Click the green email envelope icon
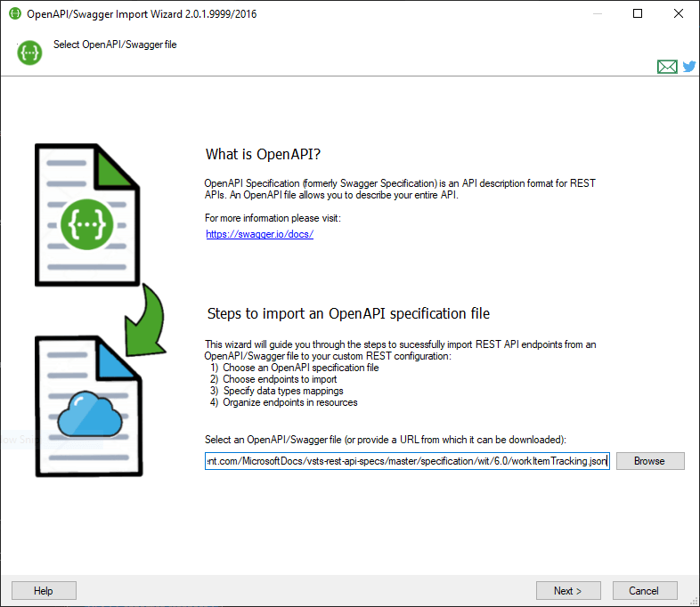Image resolution: width=700 pixels, height=607 pixels. (667, 67)
